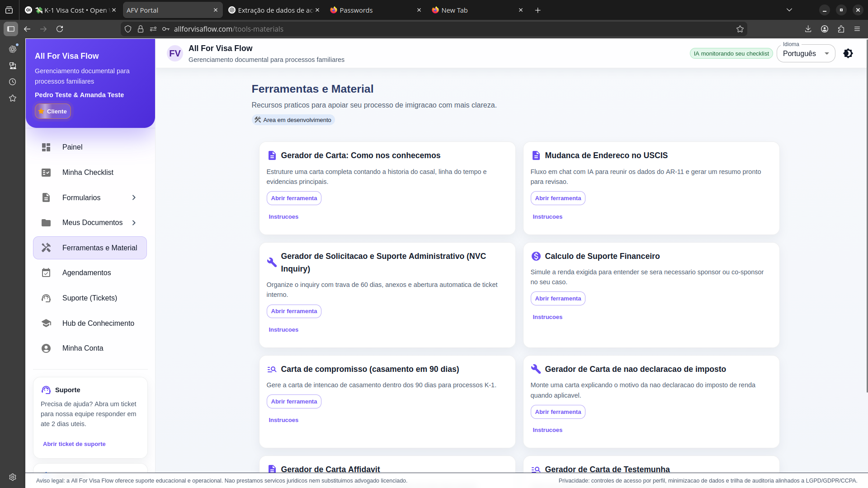Click the dollar icon on Calculo de Suporte Financeiro
Screen dimensions: 868x488
point(536,256)
